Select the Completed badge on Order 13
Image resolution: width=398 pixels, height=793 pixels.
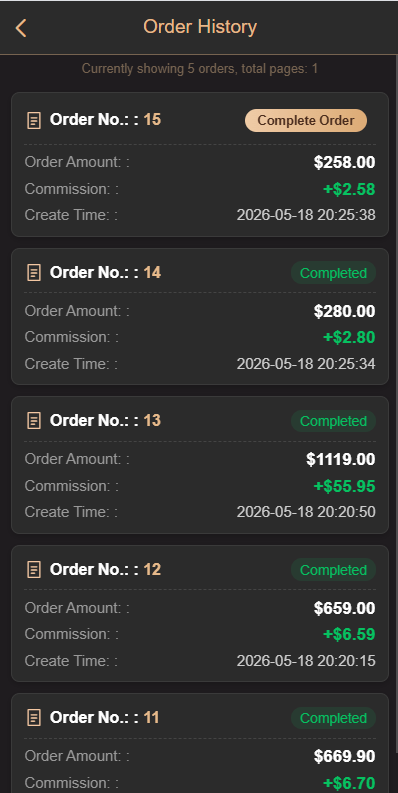333,421
